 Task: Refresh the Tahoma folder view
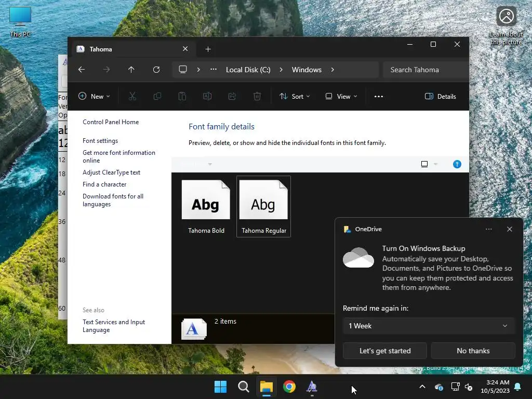[156, 70]
